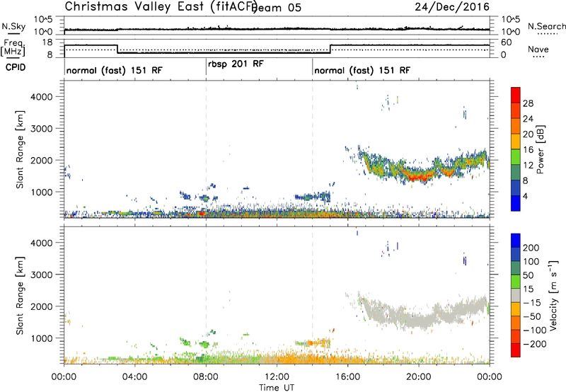Click the 'Time UT' axis label
This screenshot has height=392, width=566.
(x=277, y=388)
